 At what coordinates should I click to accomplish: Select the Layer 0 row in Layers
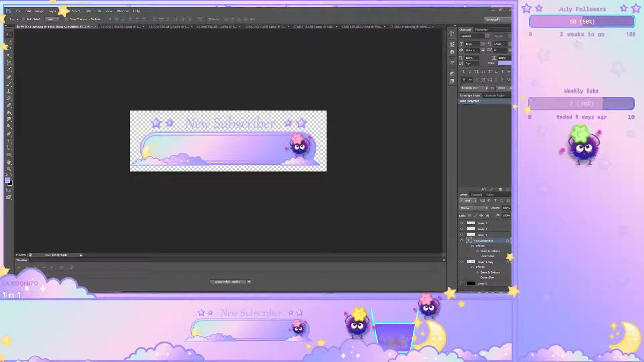click(x=485, y=283)
